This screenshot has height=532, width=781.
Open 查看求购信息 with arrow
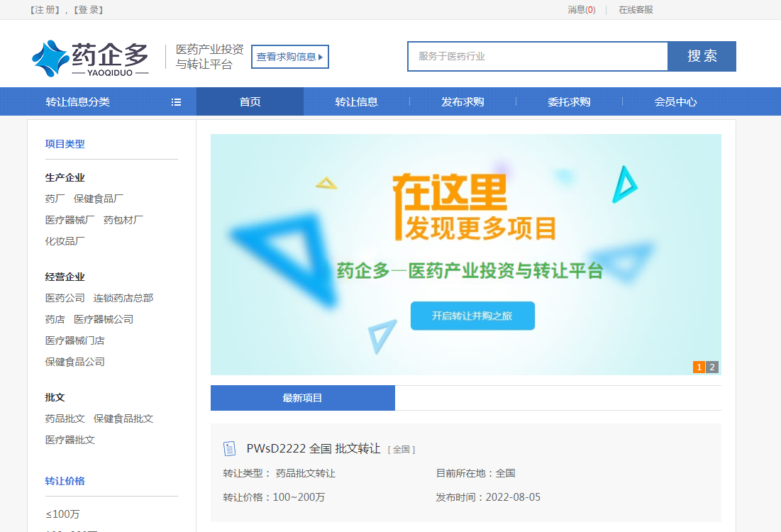tap(289, 57)
